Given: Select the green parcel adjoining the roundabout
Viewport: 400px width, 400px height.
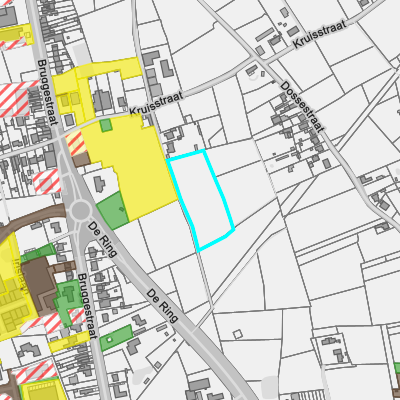Looking at the screenshot, I should (113, 211).
